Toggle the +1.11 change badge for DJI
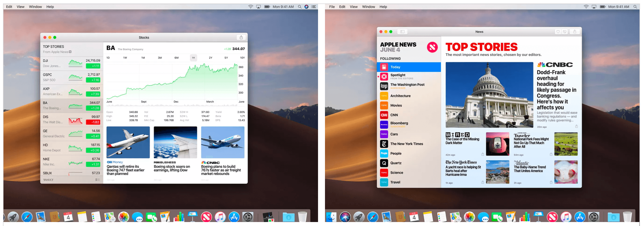This screenshot has height=226, width=644. [x=93, y=66]
